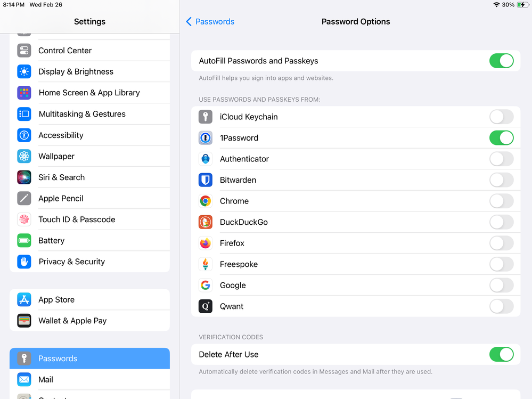Viewport: 532px width, 399px height.
Task: Go back to Passwords
Action: tap(210, 22)
